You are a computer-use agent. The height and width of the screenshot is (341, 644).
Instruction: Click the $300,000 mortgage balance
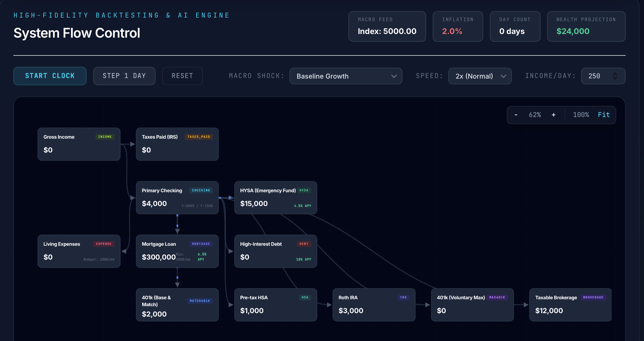(x=159, y=257)
